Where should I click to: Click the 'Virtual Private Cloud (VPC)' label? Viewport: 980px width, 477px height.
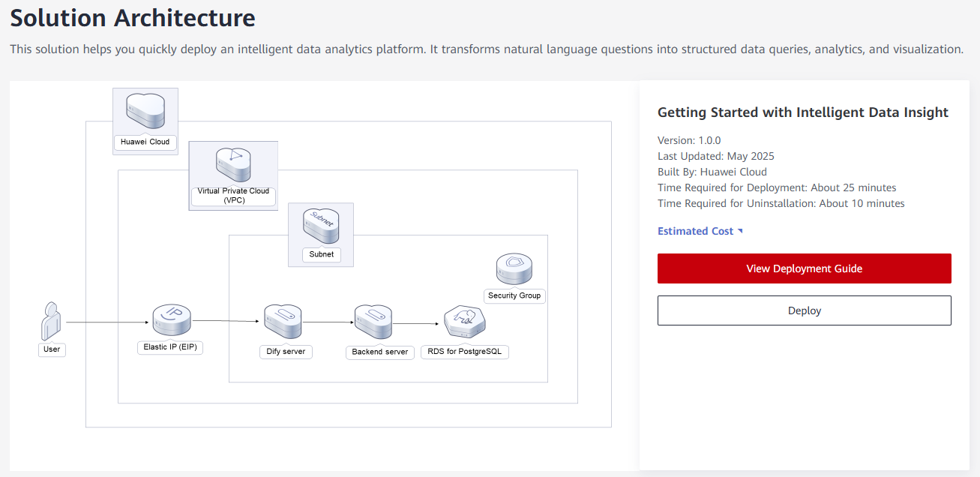coord(233,196)
